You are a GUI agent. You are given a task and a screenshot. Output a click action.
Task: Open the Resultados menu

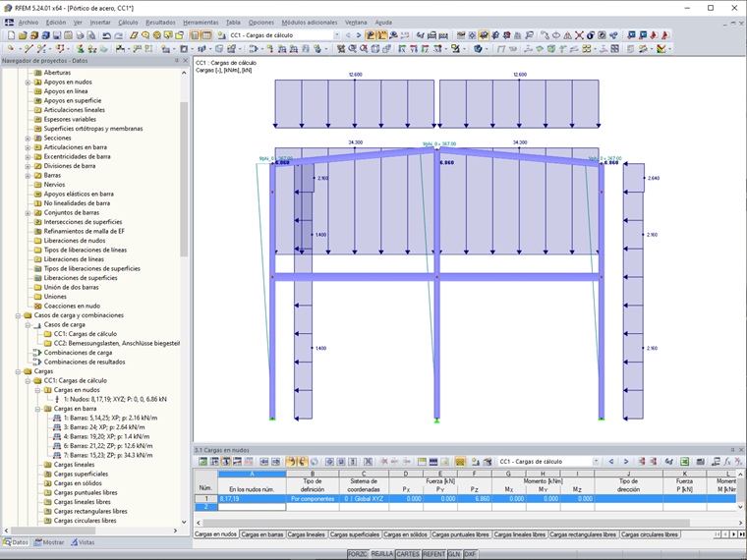(160, 23)
